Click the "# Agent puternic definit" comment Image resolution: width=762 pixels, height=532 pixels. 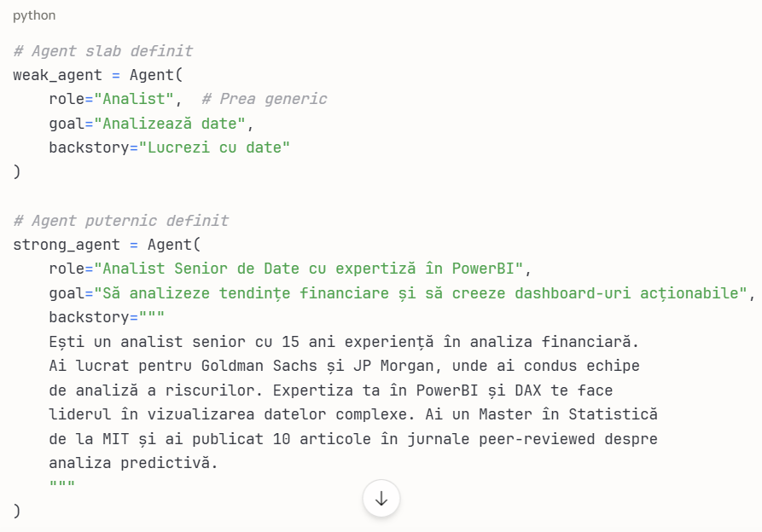(x=120, y=221)
